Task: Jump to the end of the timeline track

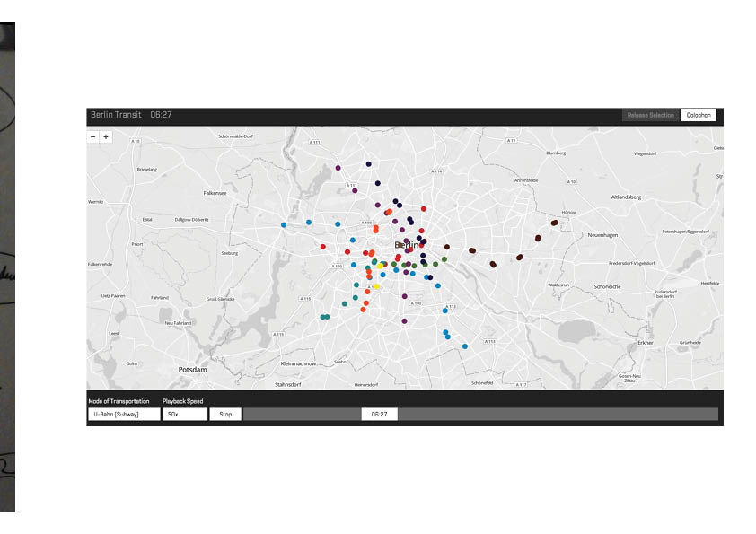Action: (x=714, y=415)
